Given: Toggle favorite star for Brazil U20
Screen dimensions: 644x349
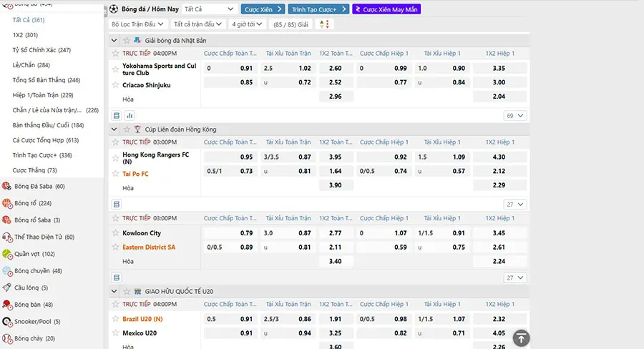Looking at the screenshot, I should [x=115, y=319].
